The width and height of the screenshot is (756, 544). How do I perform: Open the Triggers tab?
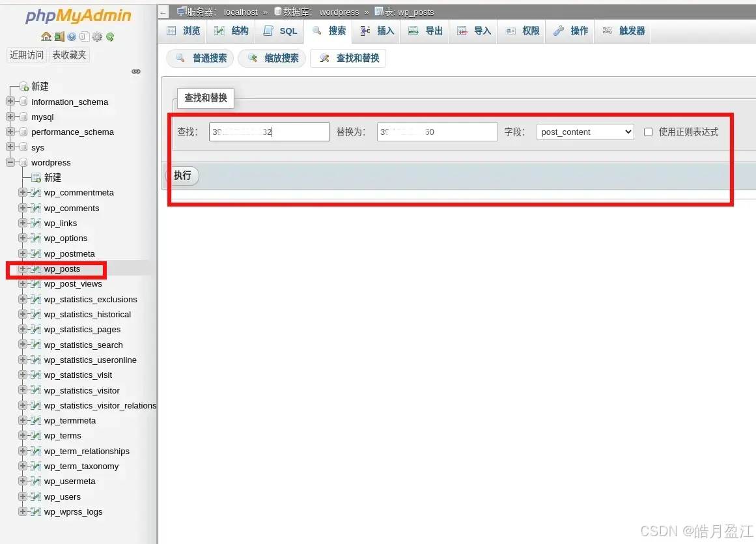tap(623, 31)
